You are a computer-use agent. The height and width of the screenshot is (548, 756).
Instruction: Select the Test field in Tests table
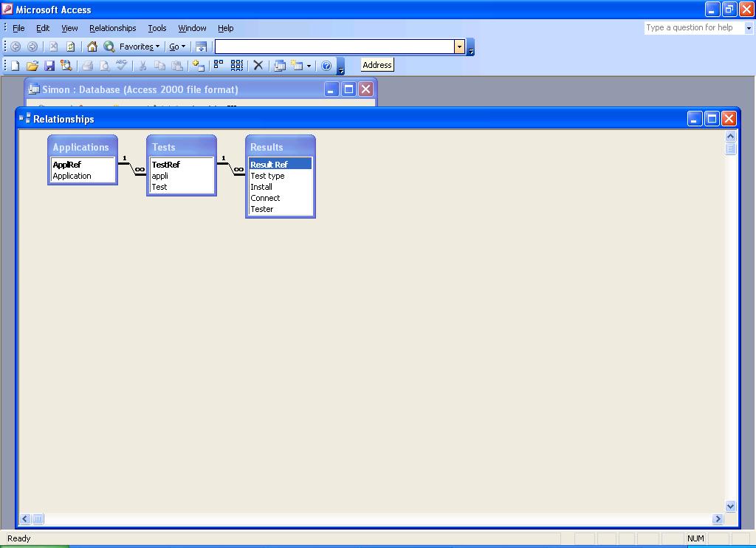click(x=182, y=187)
